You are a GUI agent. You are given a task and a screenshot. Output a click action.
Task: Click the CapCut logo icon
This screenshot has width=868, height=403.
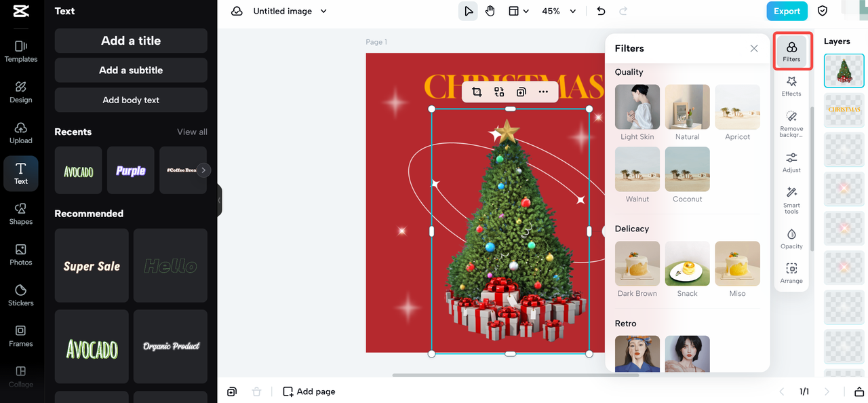pos(21,12)
